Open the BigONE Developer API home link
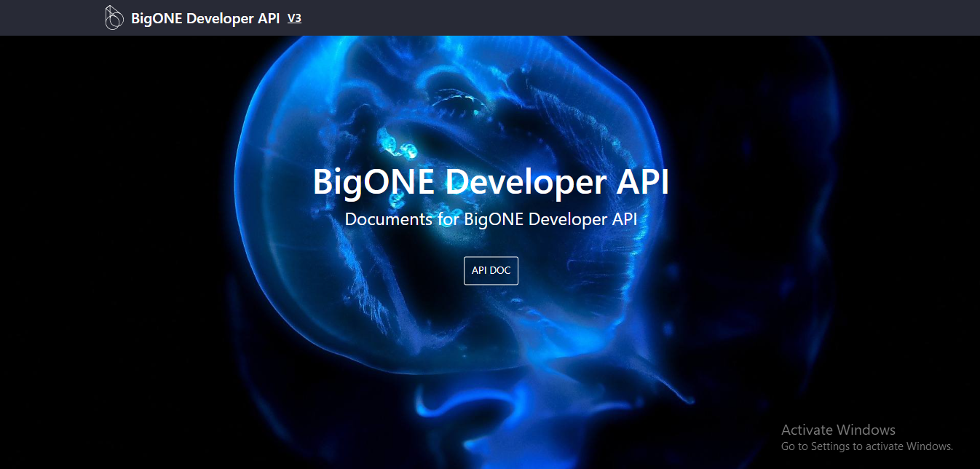This screenshot has width=980, height=469. tap(205, 18)
